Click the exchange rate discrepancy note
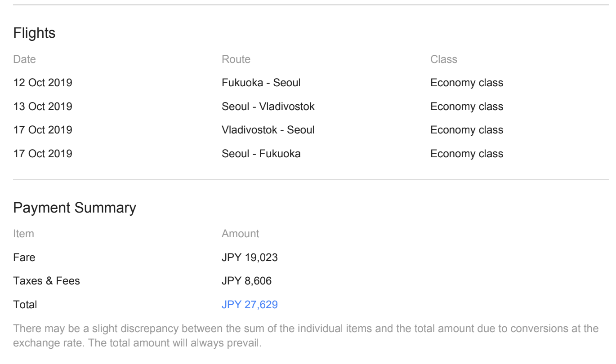This screenshot has height=364, width=616. click(306, 335)
